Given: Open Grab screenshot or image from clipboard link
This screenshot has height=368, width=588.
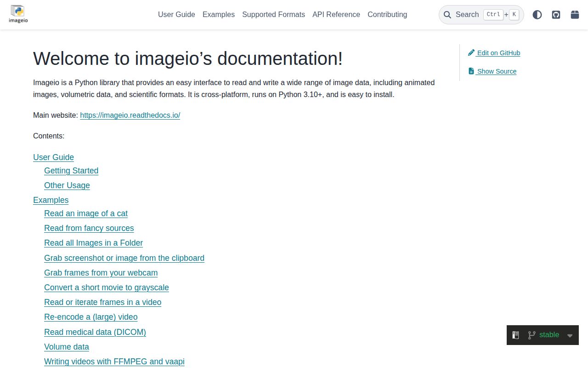Looking at the screenshot, I should tap(124, 258).
